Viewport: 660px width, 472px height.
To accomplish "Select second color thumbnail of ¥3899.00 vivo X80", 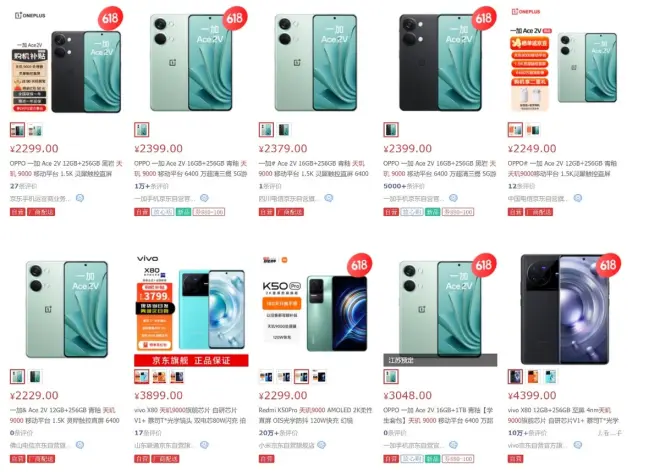I will coord(159,376).
